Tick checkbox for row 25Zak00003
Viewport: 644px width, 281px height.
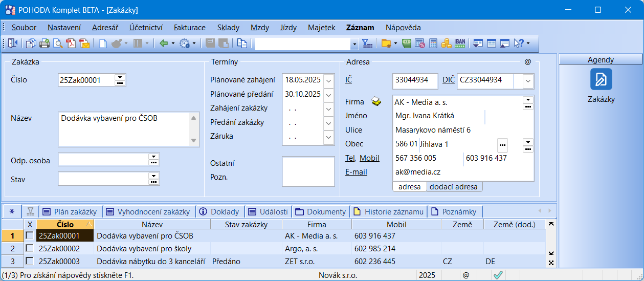point(30,261)
